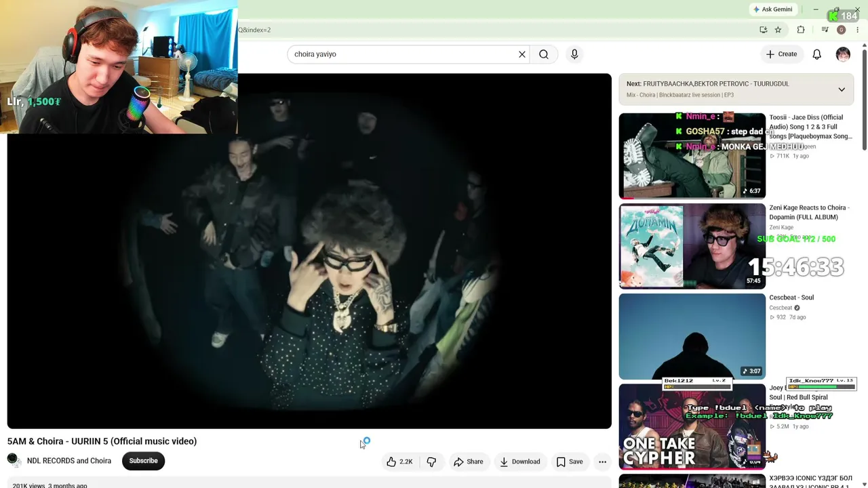Clear the YouTube search box text
The width and height of the screenshot is (868, 488).
522,54
